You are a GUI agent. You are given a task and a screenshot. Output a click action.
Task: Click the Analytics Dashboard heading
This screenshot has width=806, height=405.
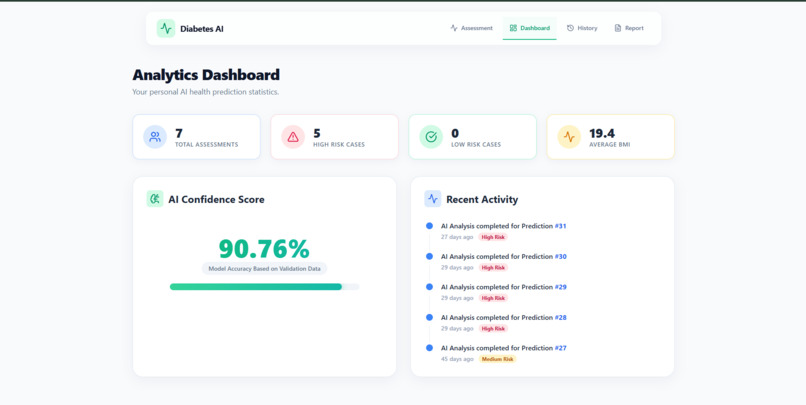206,75
